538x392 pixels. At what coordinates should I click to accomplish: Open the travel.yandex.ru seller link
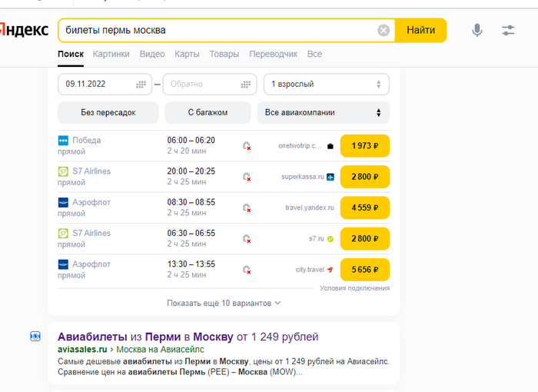310,208
